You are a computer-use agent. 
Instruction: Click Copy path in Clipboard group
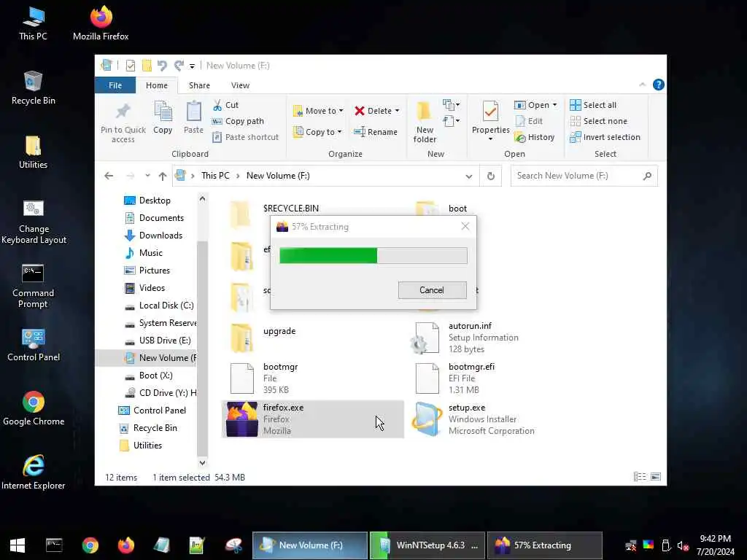click(238, 121)
